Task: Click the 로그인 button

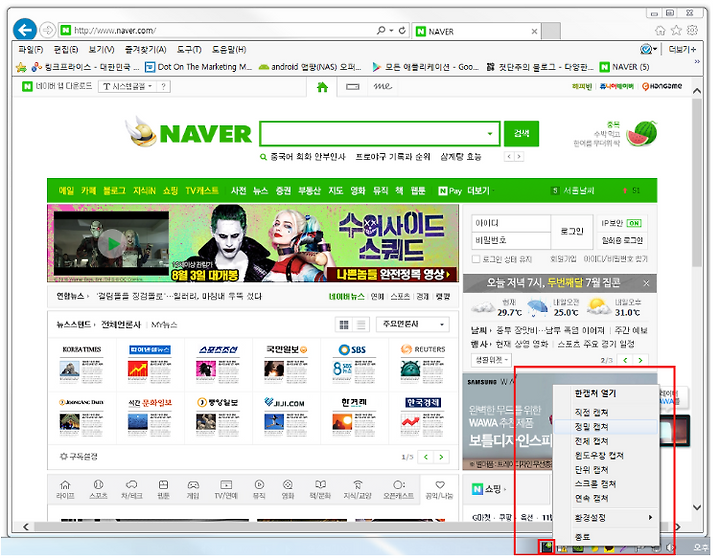Action: [572, 232]
